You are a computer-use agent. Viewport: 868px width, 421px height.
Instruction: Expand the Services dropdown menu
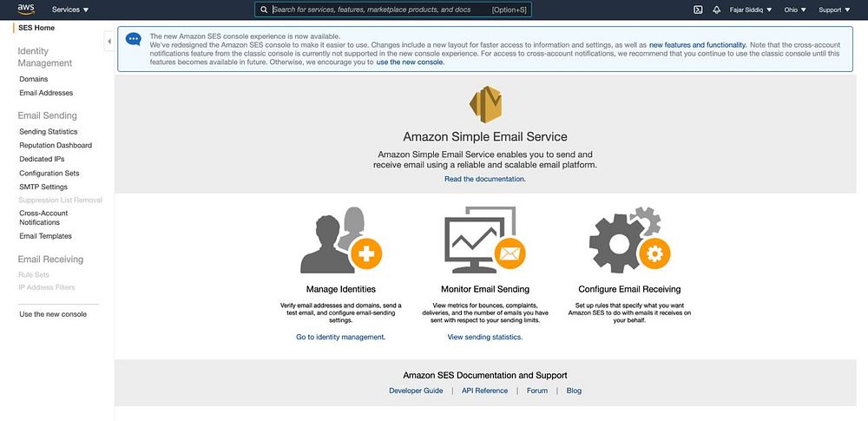(70, 10)
